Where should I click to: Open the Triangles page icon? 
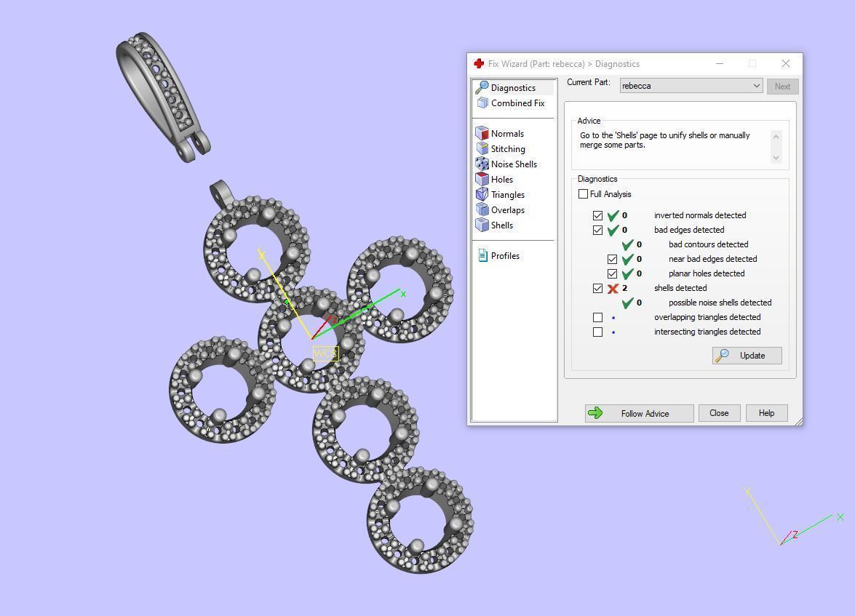pyautogui.click(x=482, y=194)
